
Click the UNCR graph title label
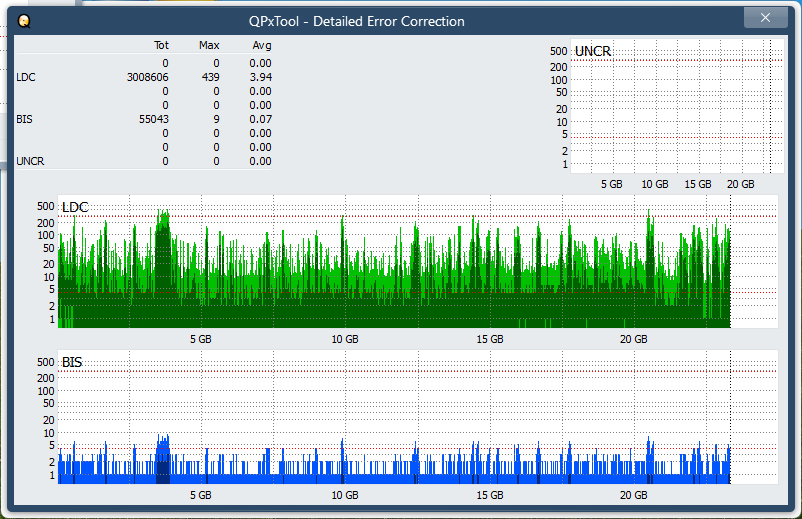coord(593,51)
